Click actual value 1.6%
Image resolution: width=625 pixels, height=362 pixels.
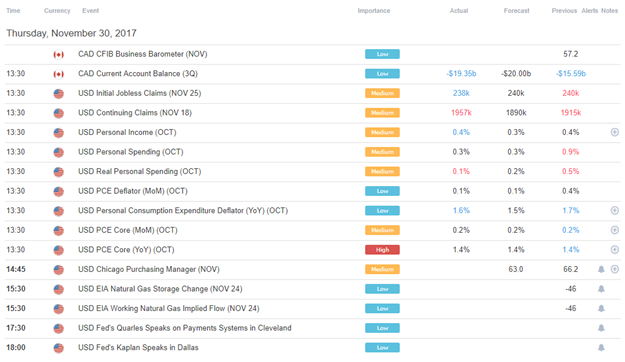tap(461, 211)
